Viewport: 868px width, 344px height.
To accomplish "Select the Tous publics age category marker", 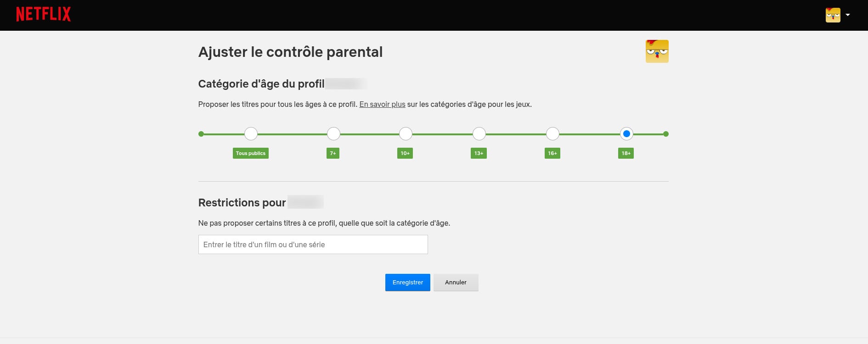I will click(x=251, y=133).
